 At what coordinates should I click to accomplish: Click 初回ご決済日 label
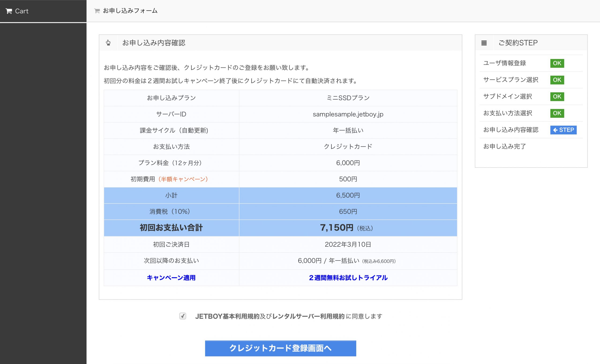point(171,245)
